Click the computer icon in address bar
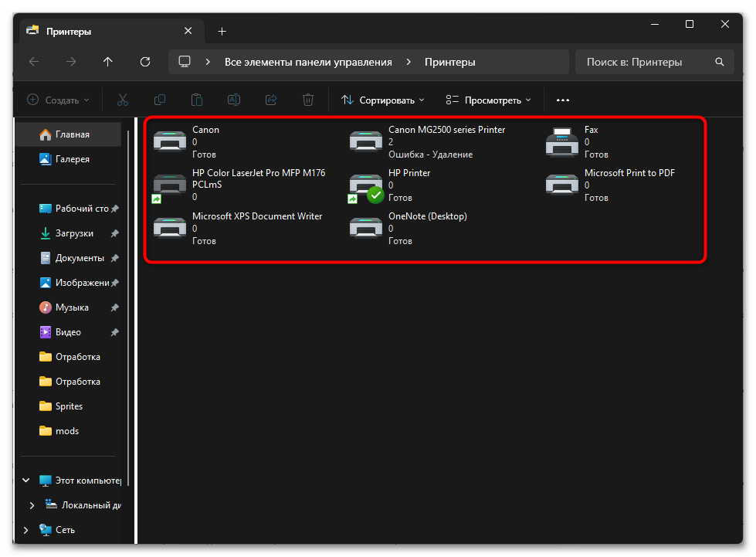This screenshot has height=557, width=756. tap(185, 62)
